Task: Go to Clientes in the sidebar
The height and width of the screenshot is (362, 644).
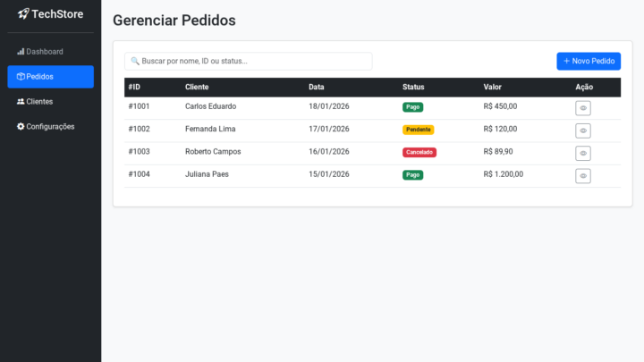Action: [x=50, y=102]
